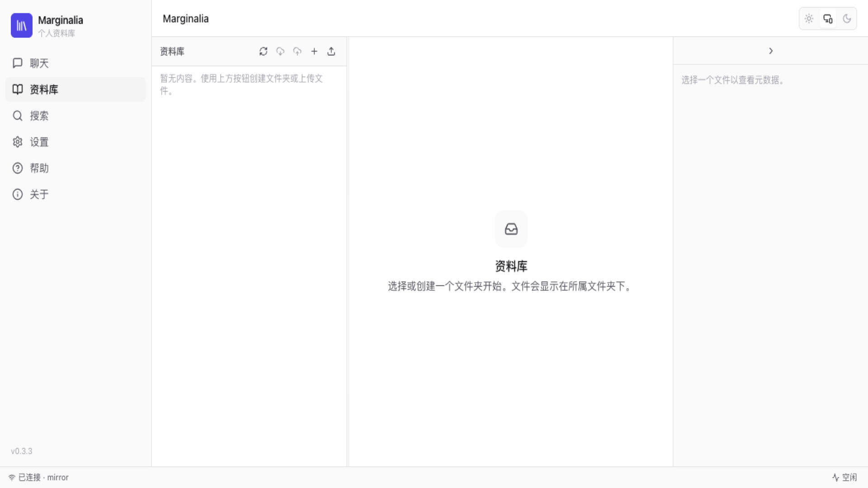Click the "资料库" label beside the refresh icon
The width and height of the screenshot is (868, 488).
pos(172,52)
